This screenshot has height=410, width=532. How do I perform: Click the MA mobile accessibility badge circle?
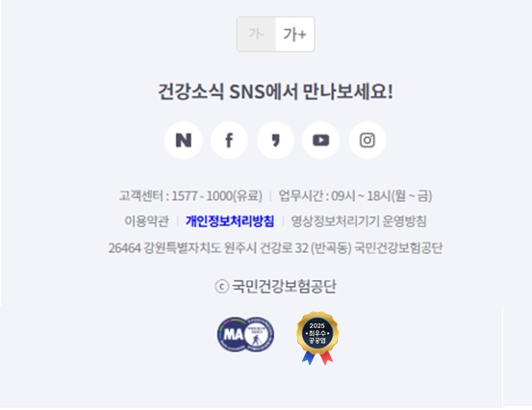[234, 334]
